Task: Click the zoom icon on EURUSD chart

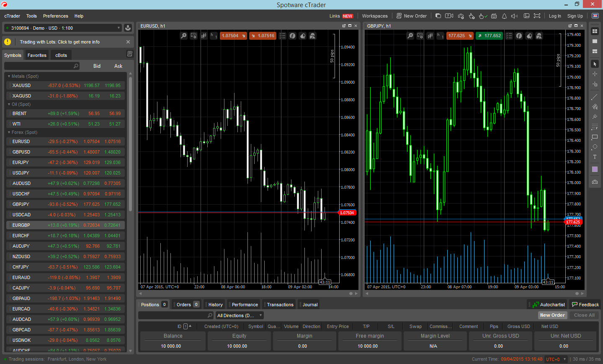Action: (183, 36)
